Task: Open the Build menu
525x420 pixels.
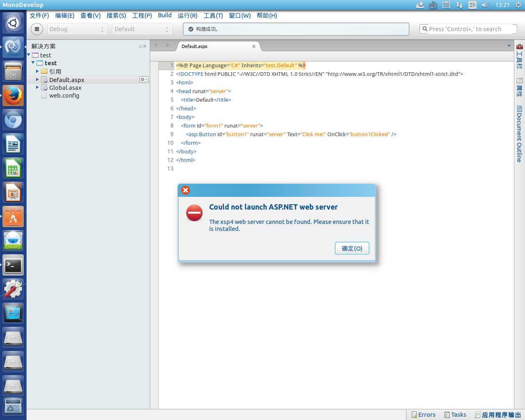Action: click(165, 15)
